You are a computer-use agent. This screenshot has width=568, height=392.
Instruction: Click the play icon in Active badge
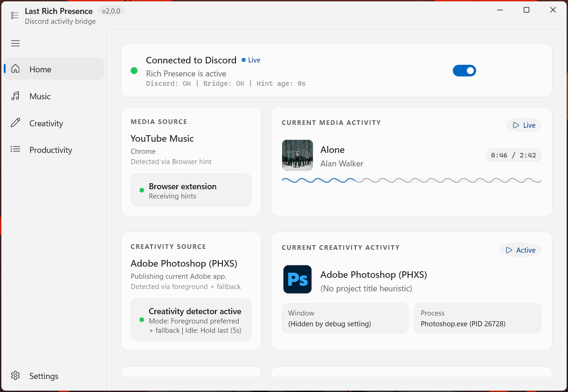[509, 250]
